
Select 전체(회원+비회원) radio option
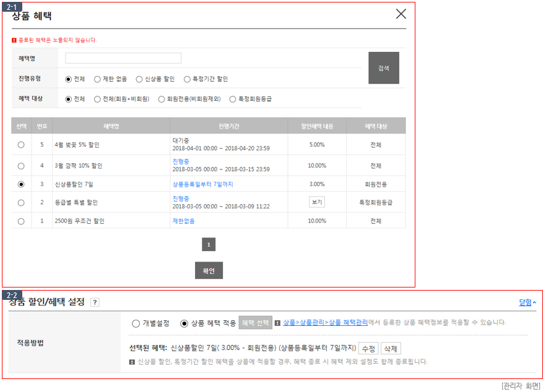(x=98, y=99)
